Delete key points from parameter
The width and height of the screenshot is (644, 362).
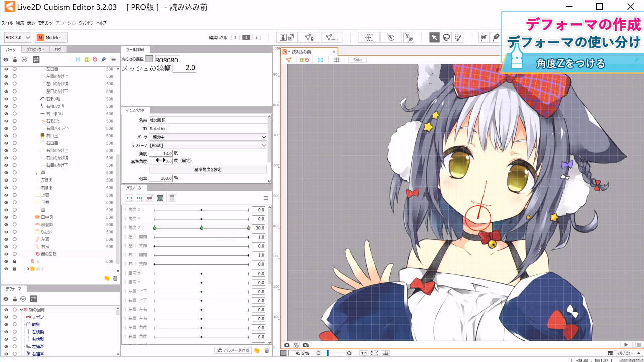(149, 198)
